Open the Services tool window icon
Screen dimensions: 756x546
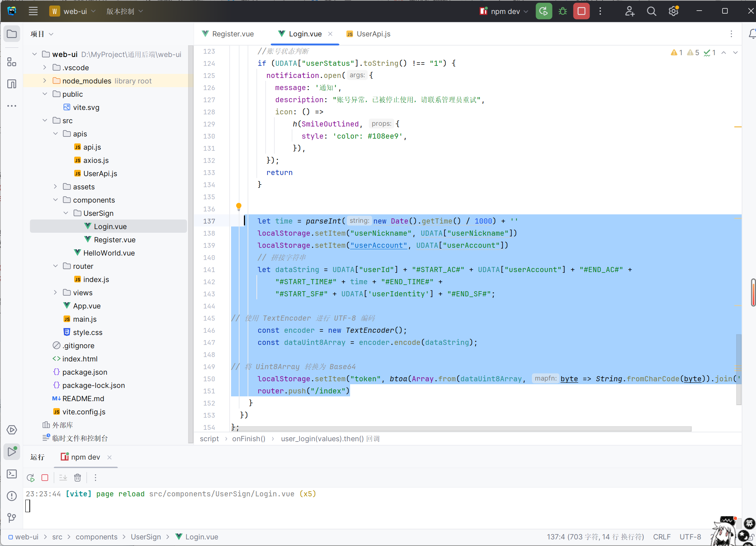12,430
